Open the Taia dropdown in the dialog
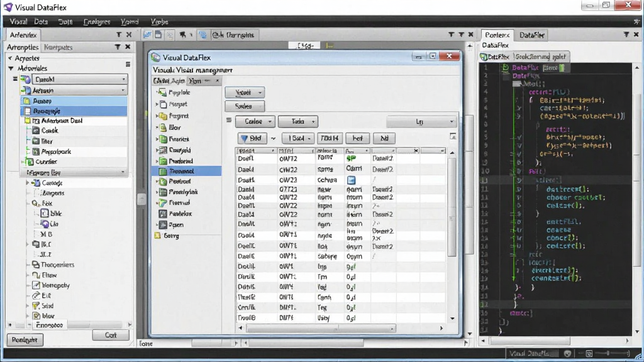Screen dimensions: 644x362 coord(297,121)
